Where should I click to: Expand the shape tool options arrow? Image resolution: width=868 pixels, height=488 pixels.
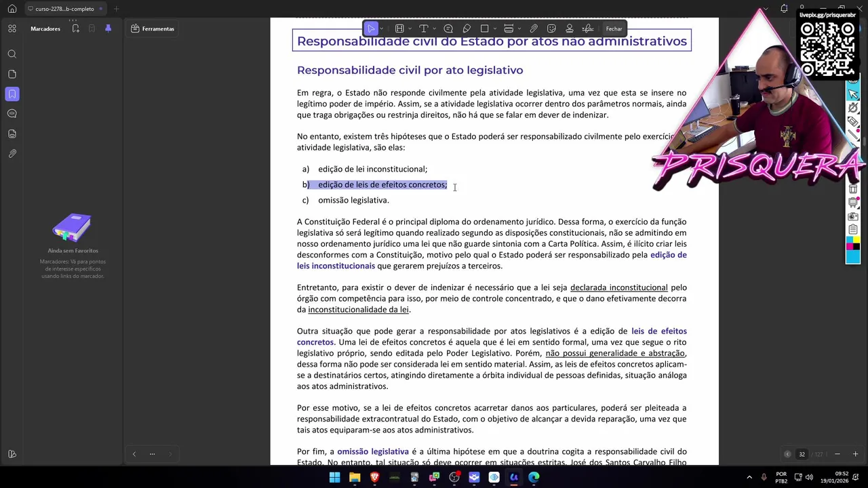494,28
